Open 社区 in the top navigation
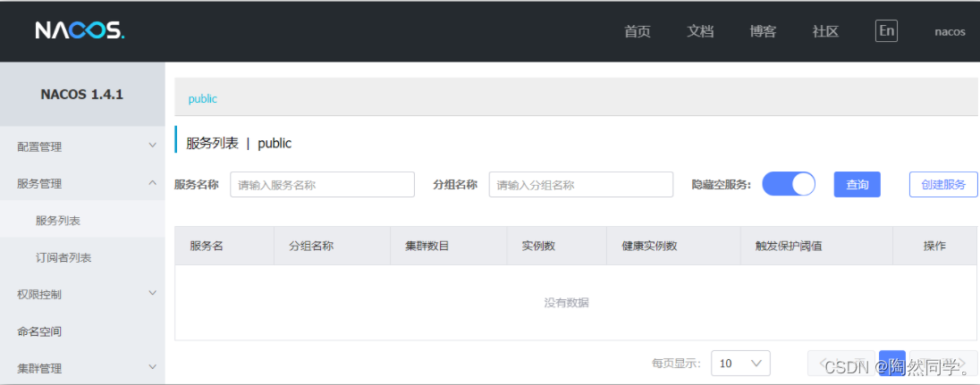980x385 pixels. point(825,31)
